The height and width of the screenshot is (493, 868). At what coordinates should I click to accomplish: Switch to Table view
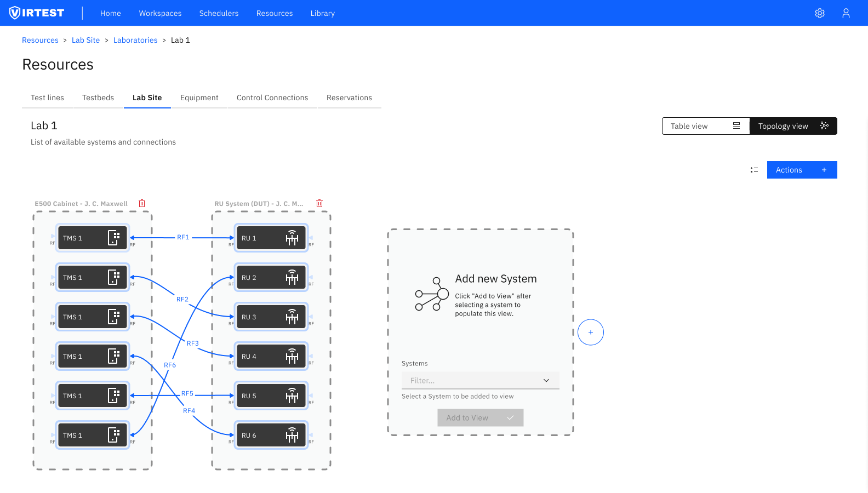coord(705,126)
